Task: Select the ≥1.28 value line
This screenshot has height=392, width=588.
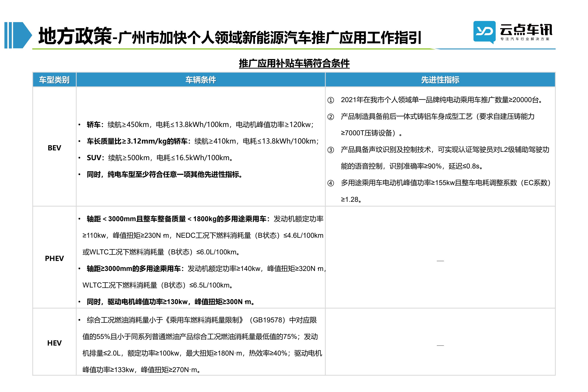Action: click(x=351, y=199)
